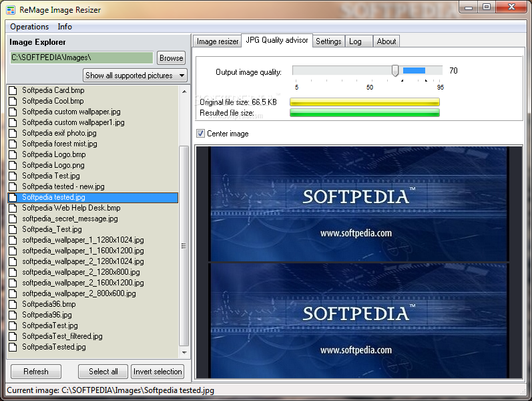Click file icon beside softpedia_secret_message.jpg

point(13,219)
